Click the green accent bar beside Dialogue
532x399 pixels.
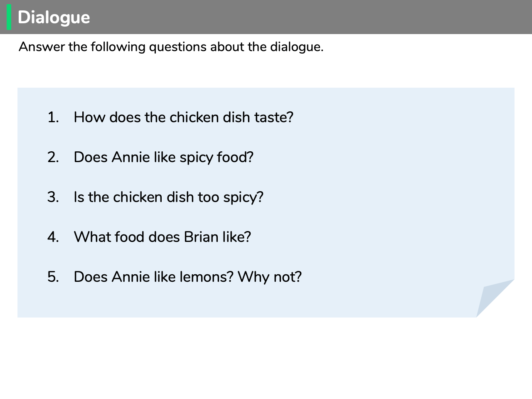(x=9, y=17)
